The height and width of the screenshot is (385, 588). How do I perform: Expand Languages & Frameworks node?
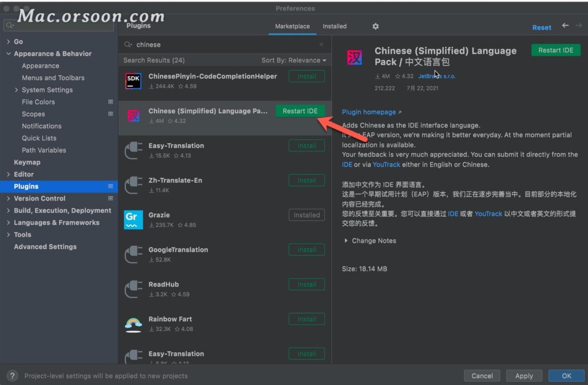coord(8,222)
